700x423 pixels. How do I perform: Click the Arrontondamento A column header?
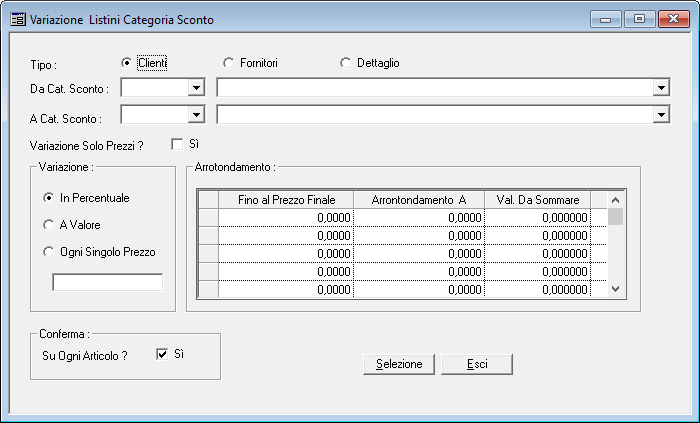(419, 200)
